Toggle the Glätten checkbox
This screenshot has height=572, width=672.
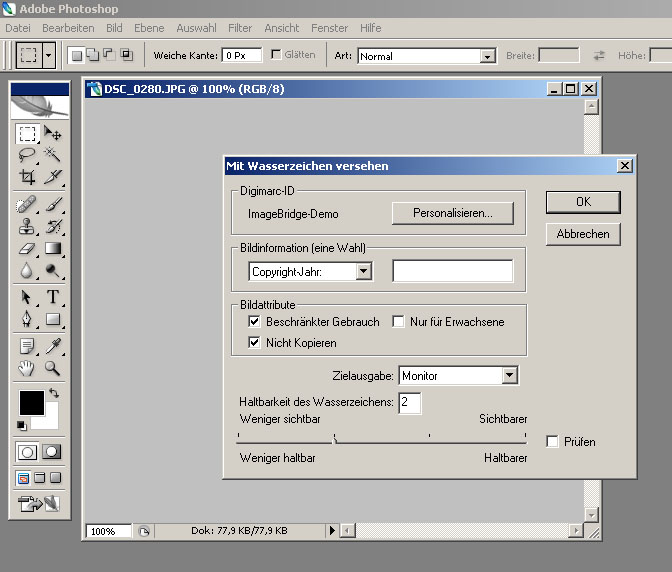coord(276,54)
